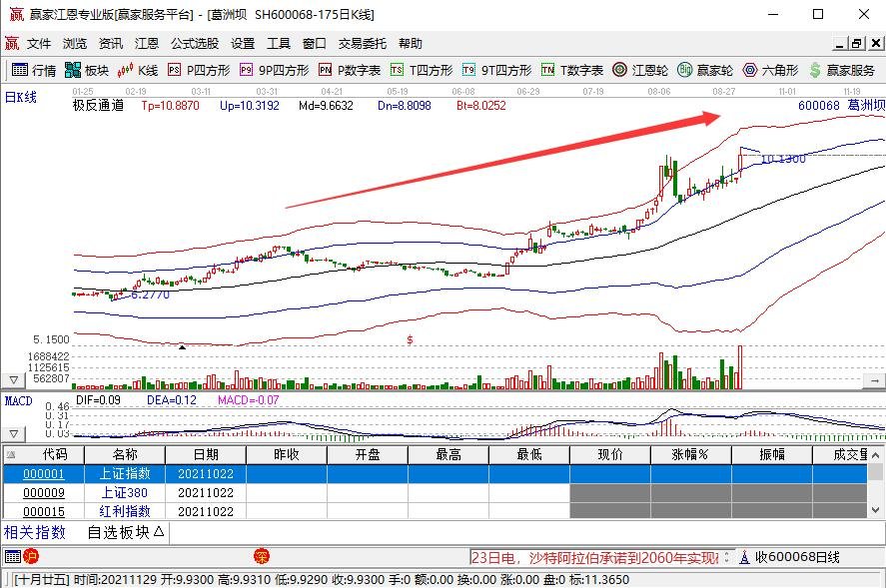
Task: Step the news ticker spinner control
Action: click(726, 557)
